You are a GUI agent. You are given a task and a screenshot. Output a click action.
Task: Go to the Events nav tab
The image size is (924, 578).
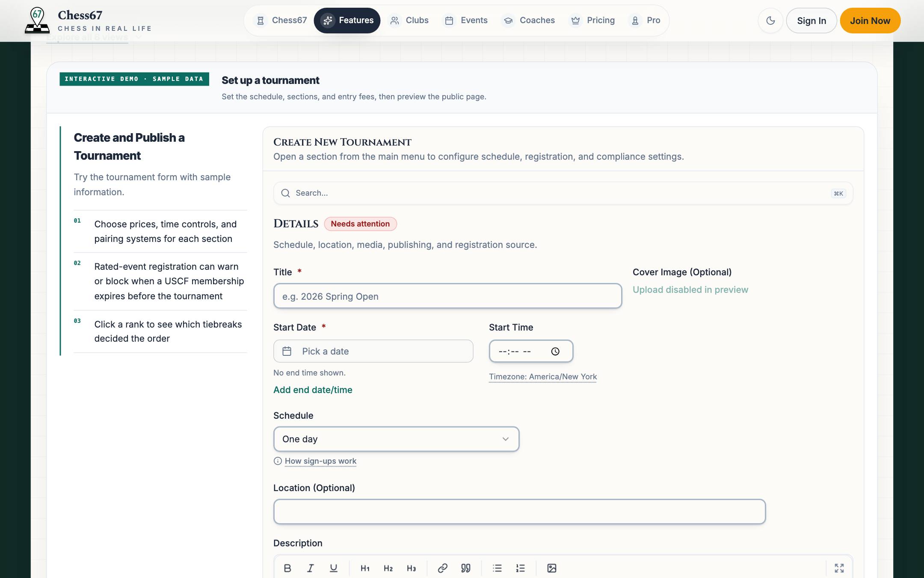point(466,21)
